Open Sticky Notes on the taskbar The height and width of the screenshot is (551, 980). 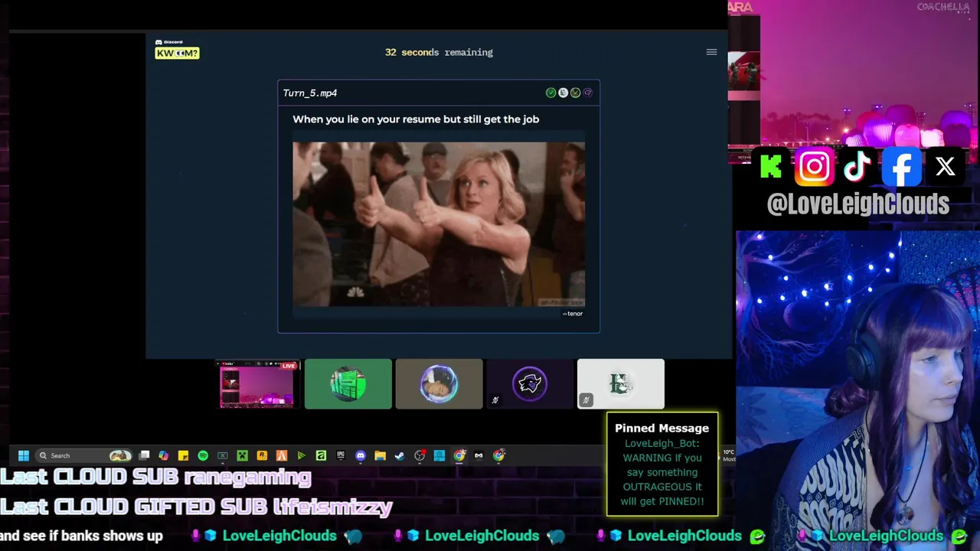coord(183,455)
